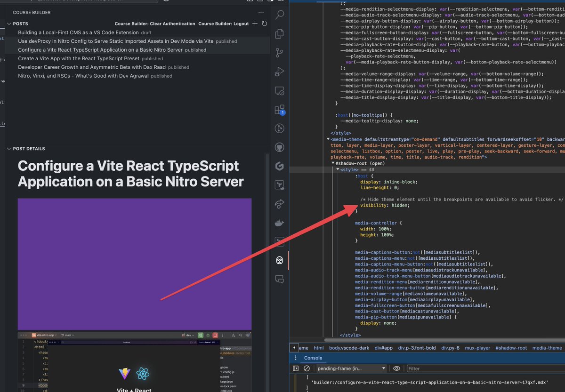565x392 pixels.
Task: Refresh the posts list
Action: point(265,24)
